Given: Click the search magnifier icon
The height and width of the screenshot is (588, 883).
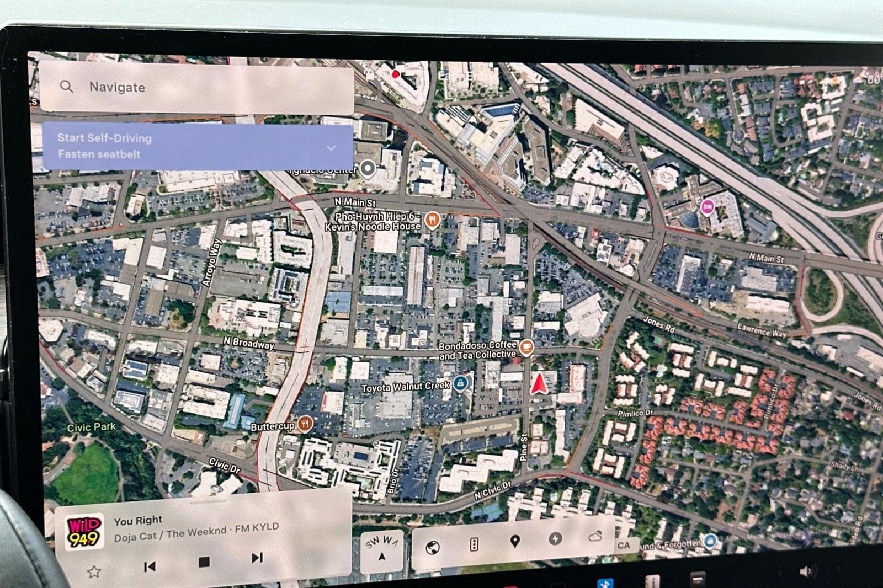Looking at the screenshot, I should click(66, 87).
